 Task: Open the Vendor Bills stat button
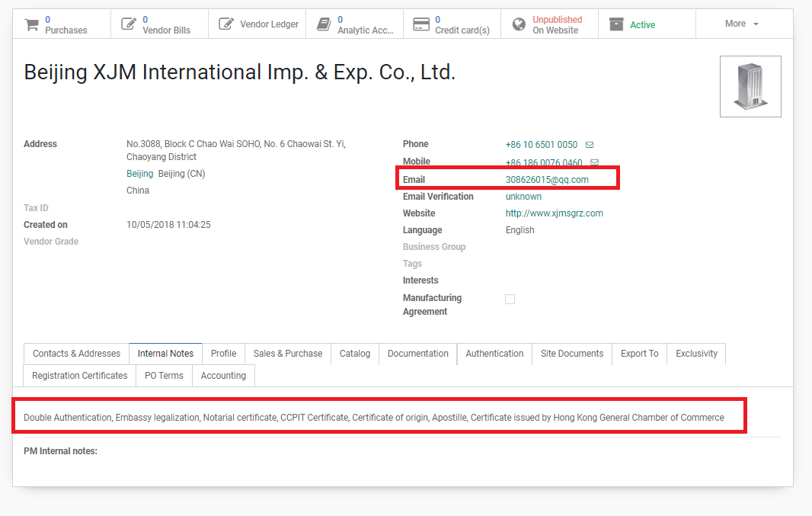[x=159, y=24]
